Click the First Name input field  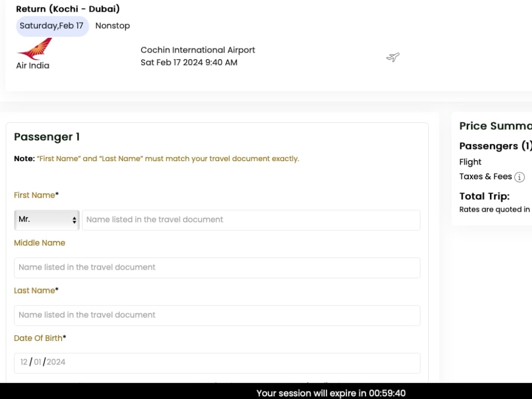pyautogui.click(x=250, y=220)
